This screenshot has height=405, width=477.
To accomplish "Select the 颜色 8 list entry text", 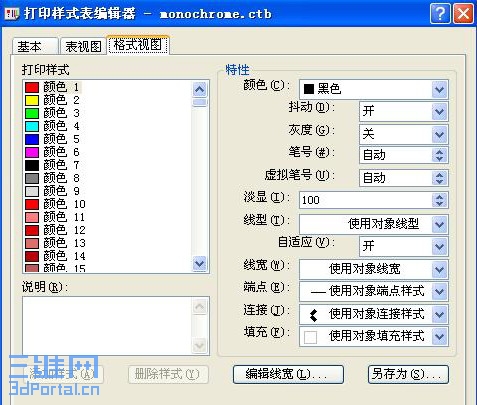I will tap(61, 178).
